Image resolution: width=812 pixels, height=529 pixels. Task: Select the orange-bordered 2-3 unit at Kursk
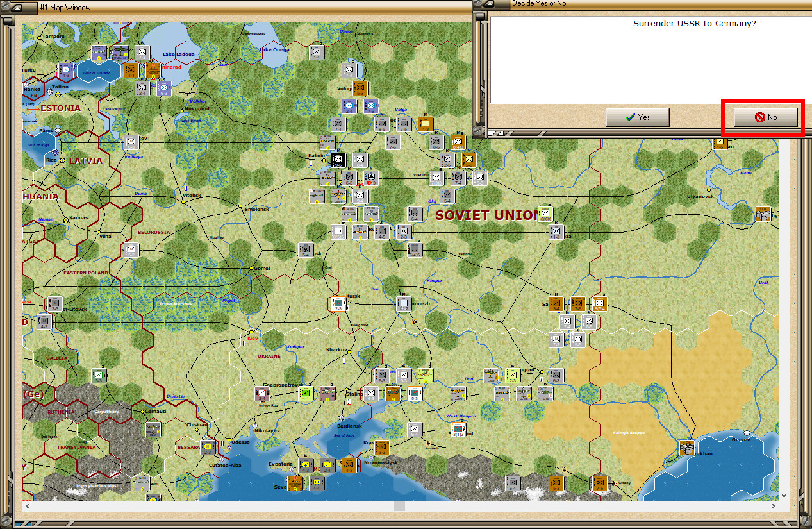click(338, 303)
